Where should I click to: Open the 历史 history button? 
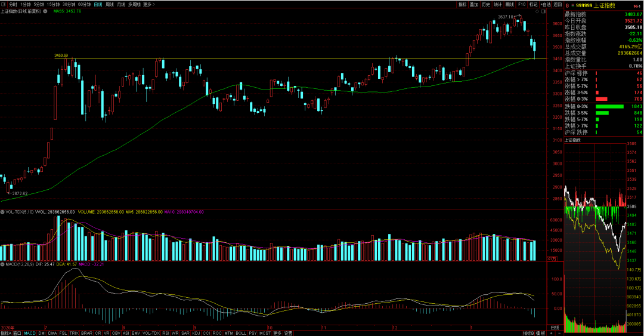pyautogui.click(x=486, y=5)
